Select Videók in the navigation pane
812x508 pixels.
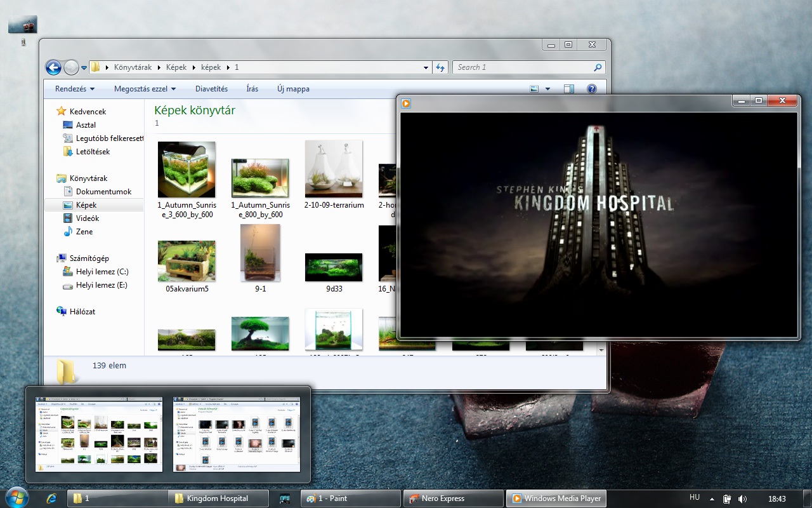click(x=88, y=218)
